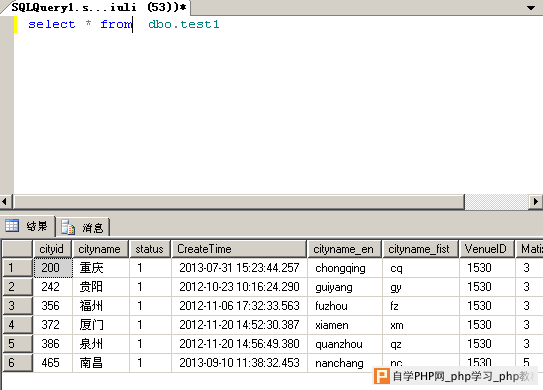The image size is (543, 390).
Task: Click CreateTime cell 2012-11-20 14:52:30.387
Action: (x=239, y=325)
